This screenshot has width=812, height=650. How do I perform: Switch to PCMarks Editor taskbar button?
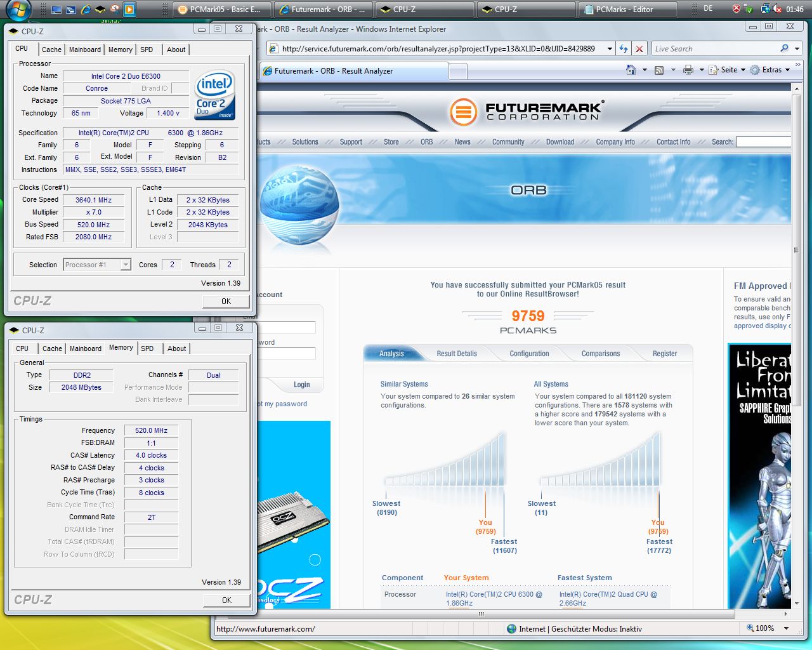tap(627, 10)
